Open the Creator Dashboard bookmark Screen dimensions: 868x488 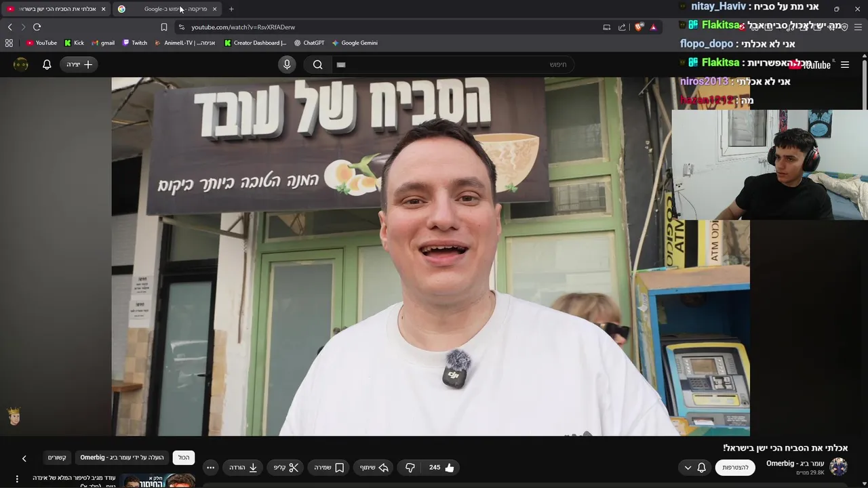pos(256,43)
